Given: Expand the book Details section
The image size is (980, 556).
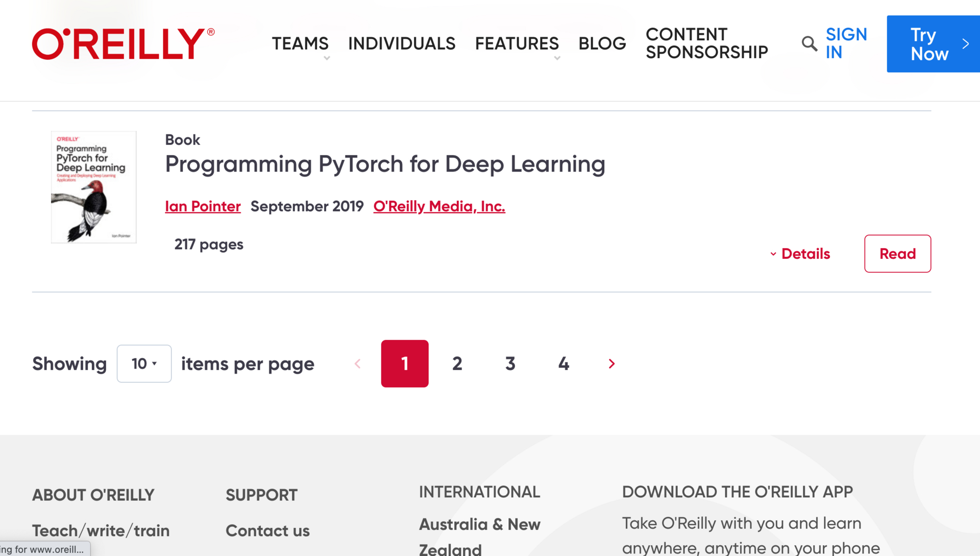Looking at the screenshot, I should pyautogui.click(x=800, y=254).
